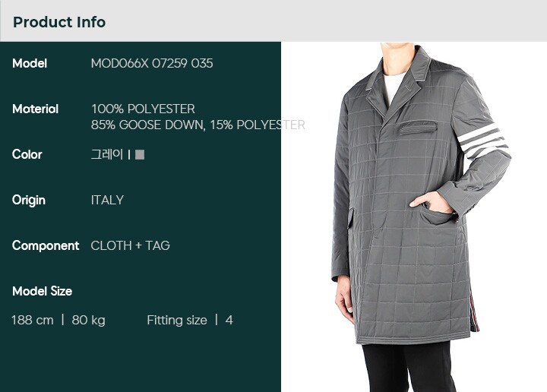Click the 188 cm height value
This screenshot has height=392, width=547.
coord(33,320)
